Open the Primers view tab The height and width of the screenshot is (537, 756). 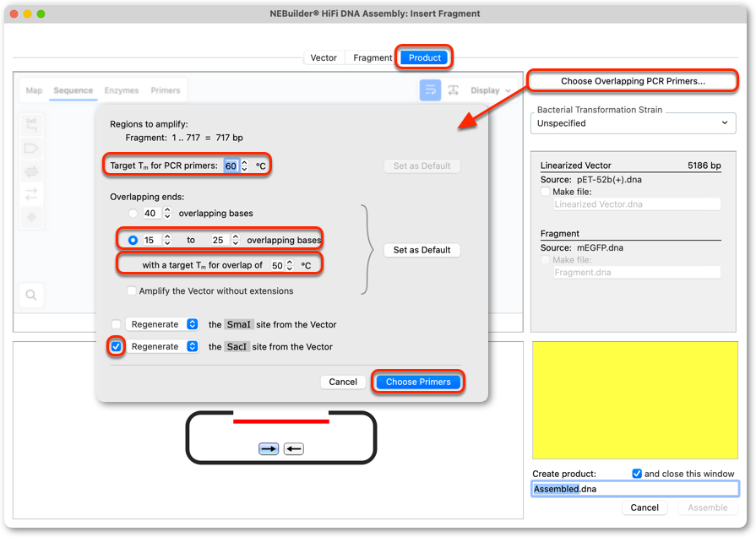point(166,90)
